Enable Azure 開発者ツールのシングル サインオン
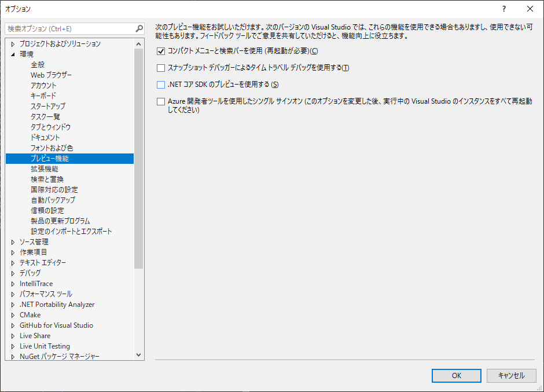The width and height of the screenshot is (544, 392). coord(160,101)
